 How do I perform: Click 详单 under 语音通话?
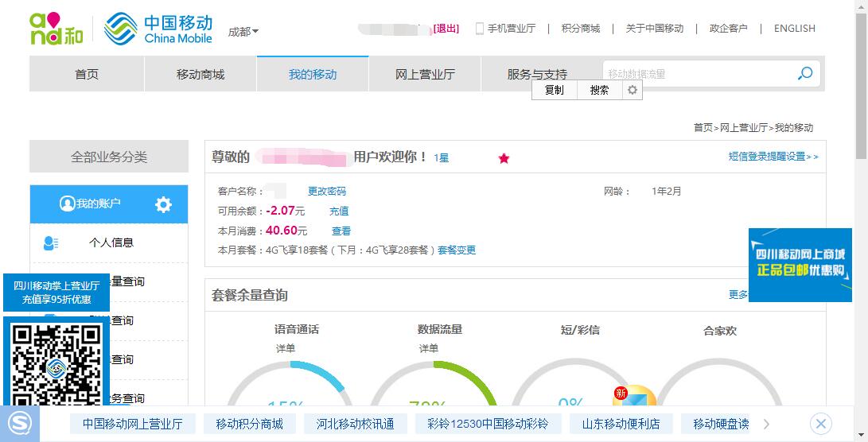click(x=286, y=348)
